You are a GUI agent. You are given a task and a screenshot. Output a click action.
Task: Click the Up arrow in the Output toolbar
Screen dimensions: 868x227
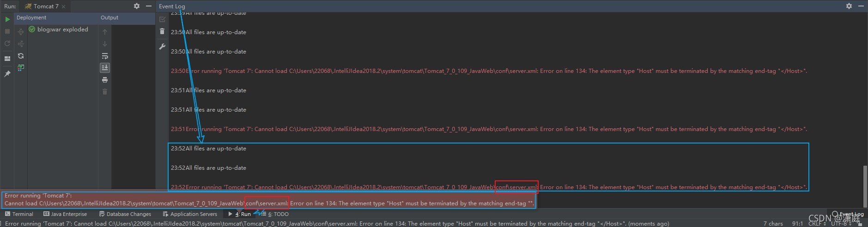[105, 32]
